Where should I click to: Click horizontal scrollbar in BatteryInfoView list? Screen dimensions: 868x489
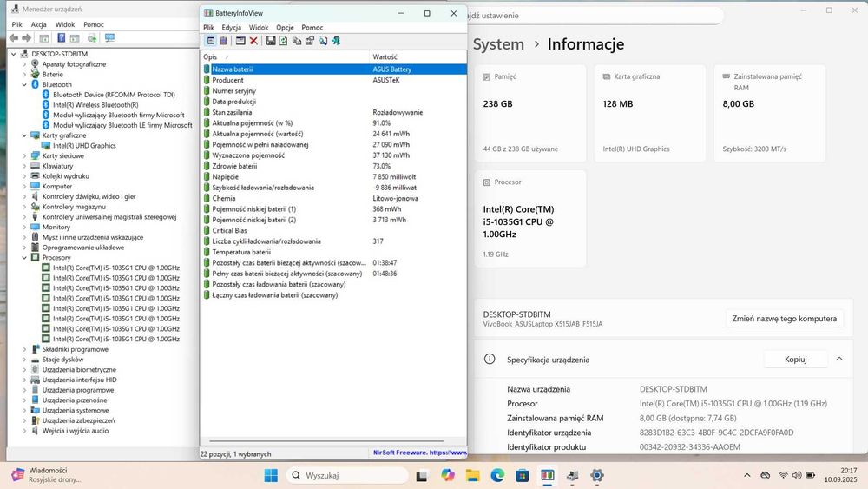pyautogui.click(x=326, y=441)
